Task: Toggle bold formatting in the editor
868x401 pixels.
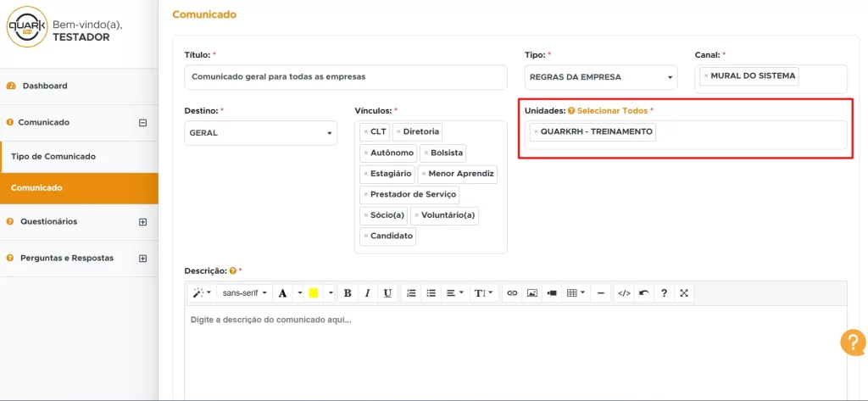Action: 348,293
